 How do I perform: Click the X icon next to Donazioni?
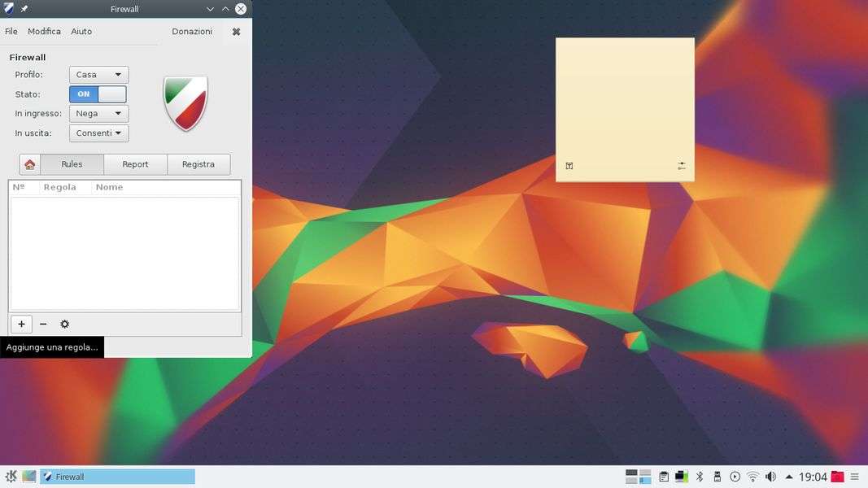point(237,32)
